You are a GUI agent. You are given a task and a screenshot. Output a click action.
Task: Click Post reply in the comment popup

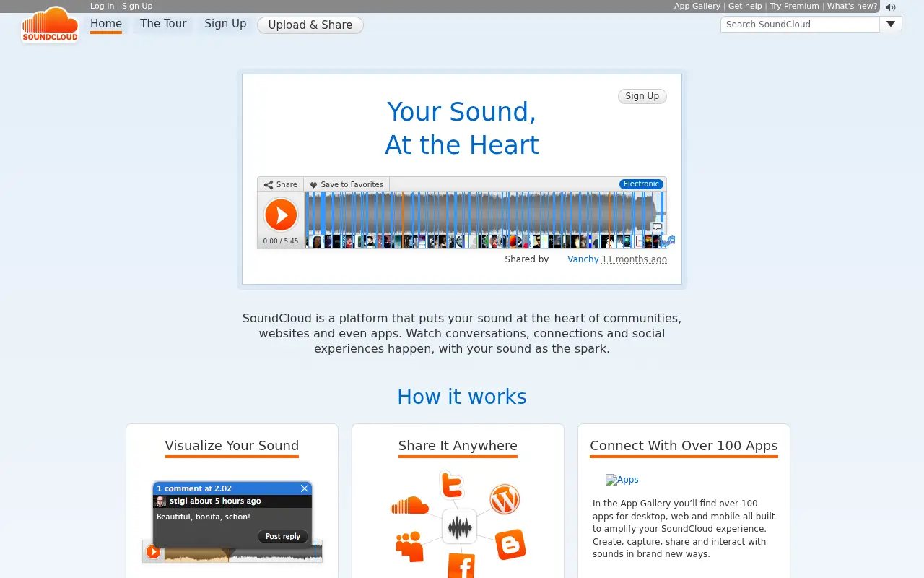[x=283, y=537]
